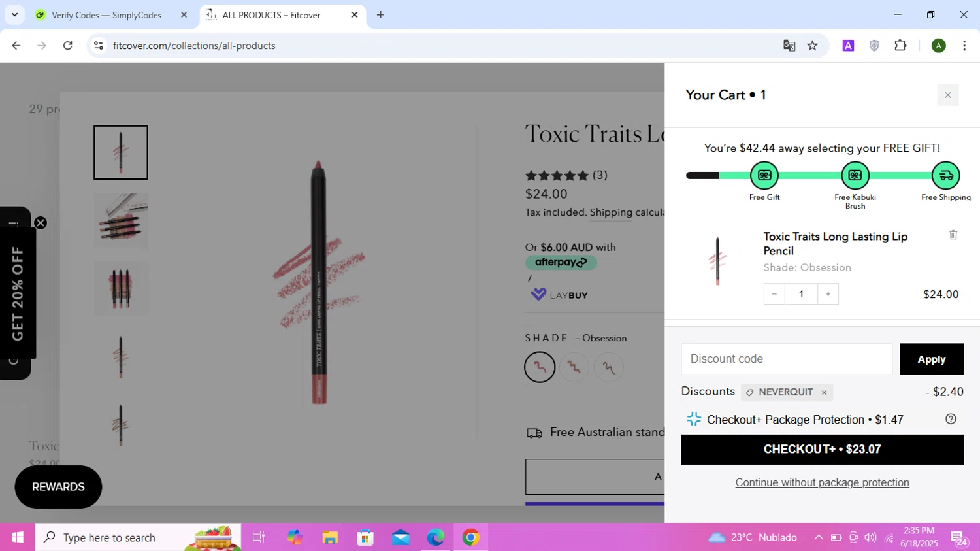Click the Afterpay badge
980x551 pixels.
tap(561, 262)
